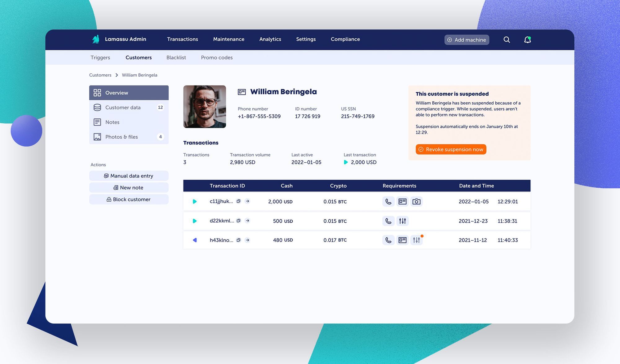Copy the transaction ID c11jjhuk
The image size is (620, 364).
(238, 201)
